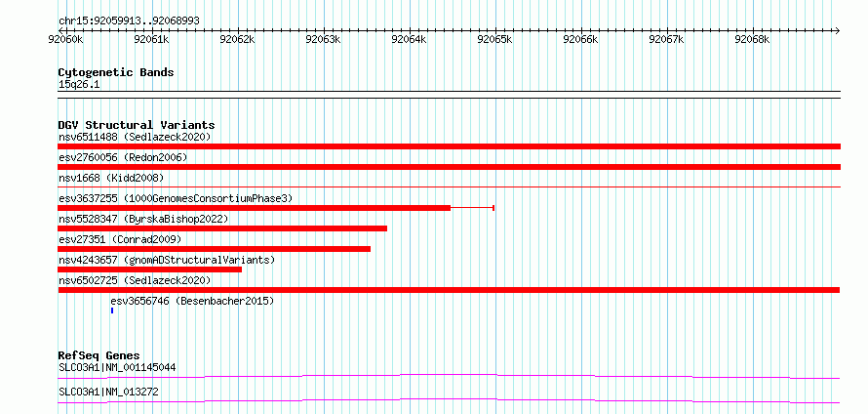Select the thin red line under nsv1668

pyautogui.click(x=449, y=187)
